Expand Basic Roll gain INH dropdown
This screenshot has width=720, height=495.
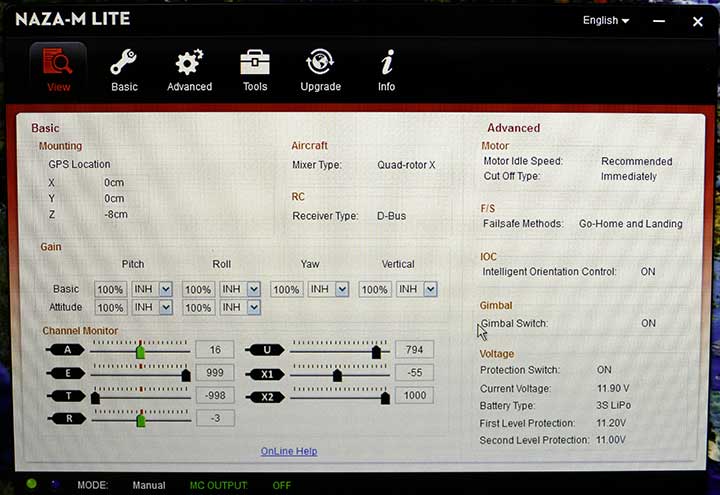[x=254, y=289]
